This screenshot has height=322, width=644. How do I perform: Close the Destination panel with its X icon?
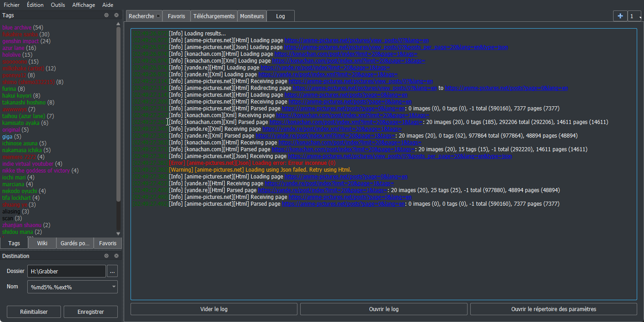click(116, 256)
